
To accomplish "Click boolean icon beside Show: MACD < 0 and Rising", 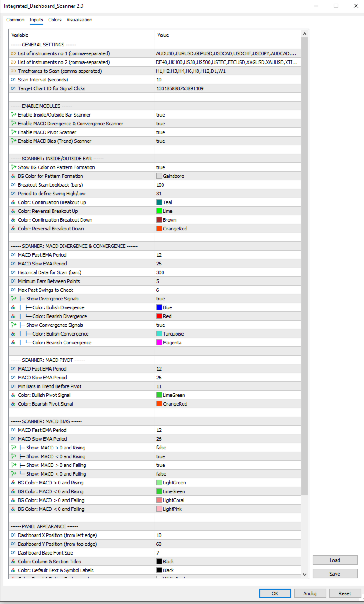I will [x=13, y=456].
